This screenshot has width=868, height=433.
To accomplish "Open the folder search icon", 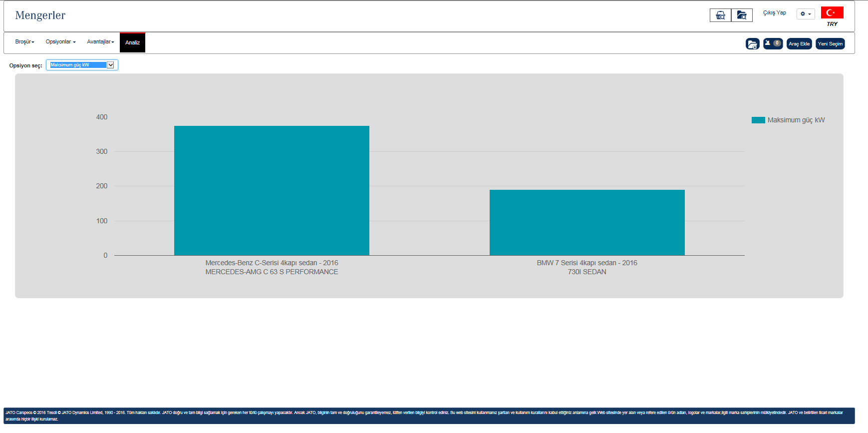I will pyautogui.click(x=742, y=15).
